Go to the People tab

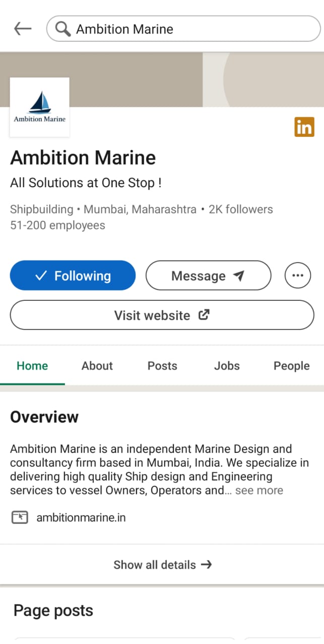click(291, 366)
